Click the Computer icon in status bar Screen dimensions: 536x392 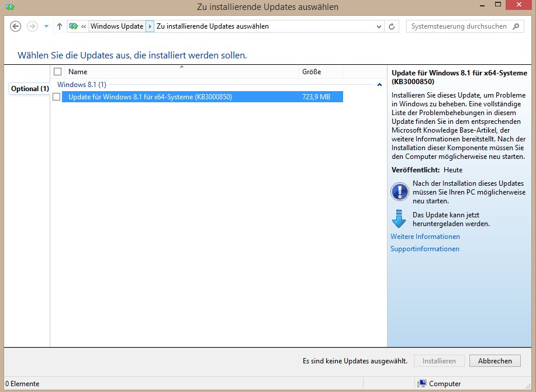tap(422, 383)
